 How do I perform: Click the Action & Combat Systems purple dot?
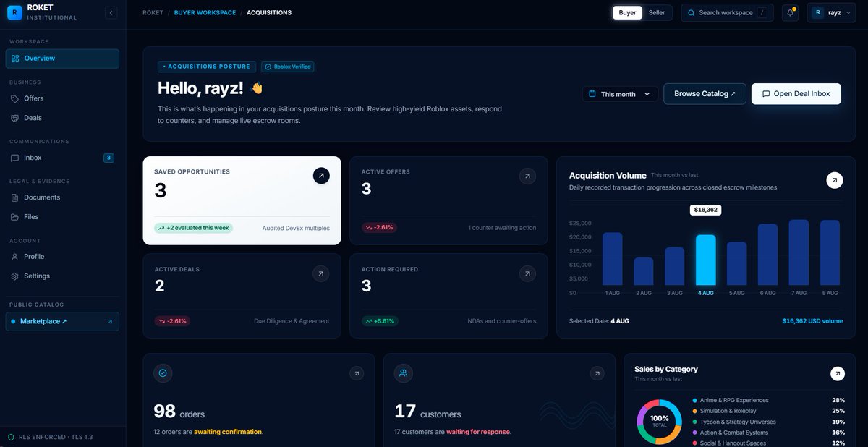[x=695, y=433]
